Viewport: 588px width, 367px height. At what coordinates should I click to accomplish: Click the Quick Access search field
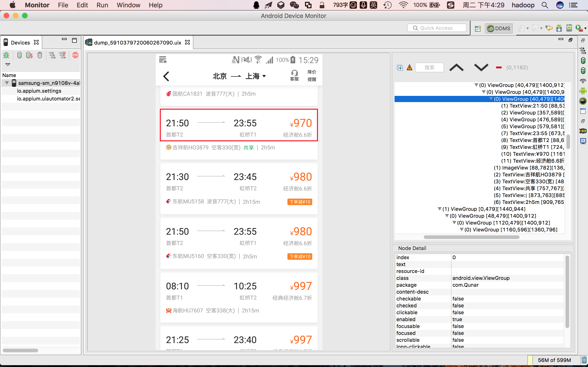click(437, 28)
